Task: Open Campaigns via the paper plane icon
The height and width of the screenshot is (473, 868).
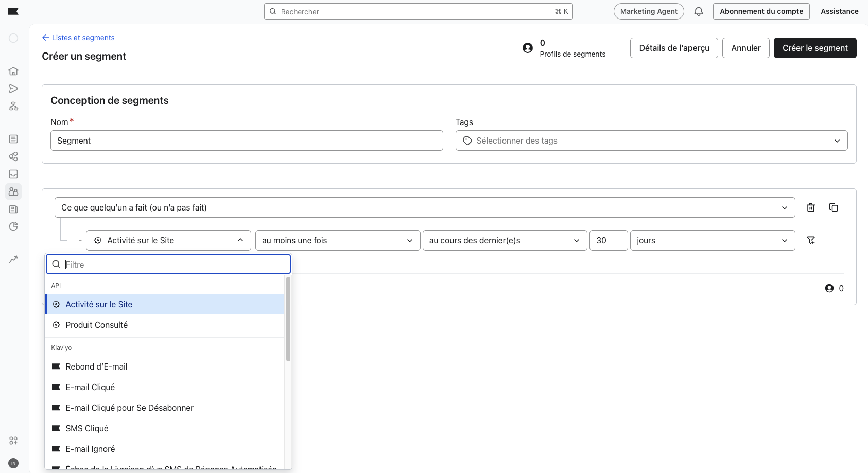Action: pyautogui.click(x=13, y=89)
